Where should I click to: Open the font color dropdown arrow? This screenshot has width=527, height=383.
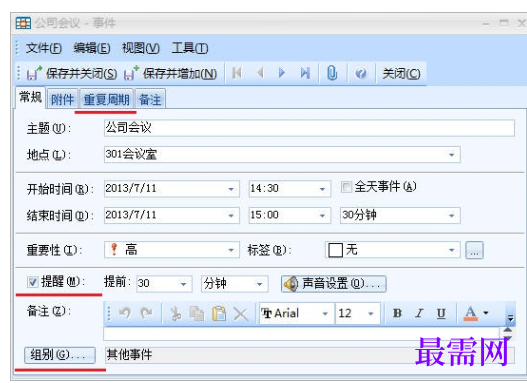tap(486, 313)
